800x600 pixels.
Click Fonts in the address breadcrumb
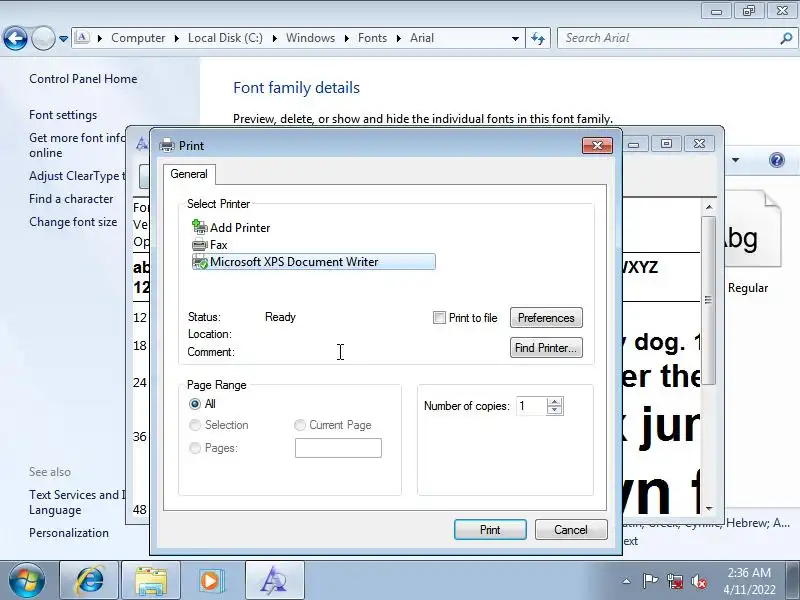click(372, 38)
